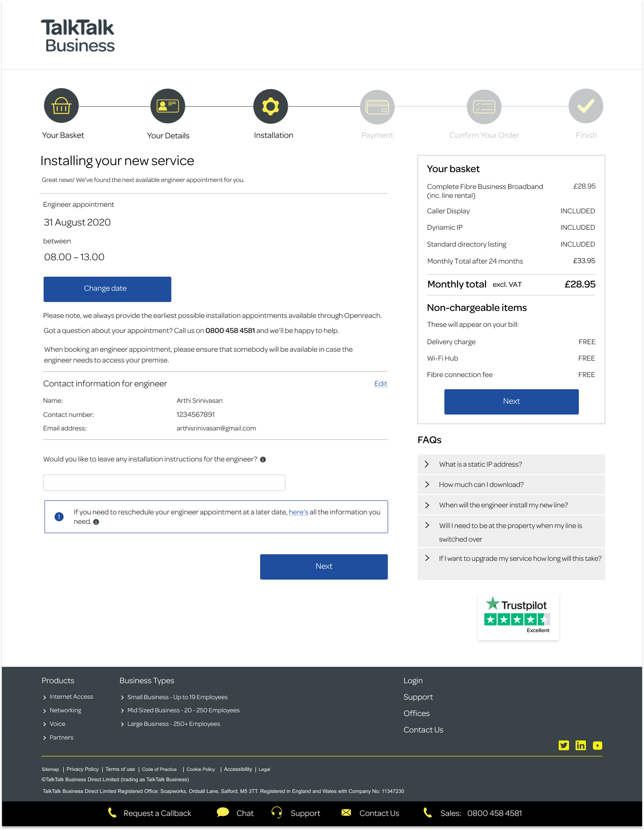Click the Next button in the basket panel

511,401
